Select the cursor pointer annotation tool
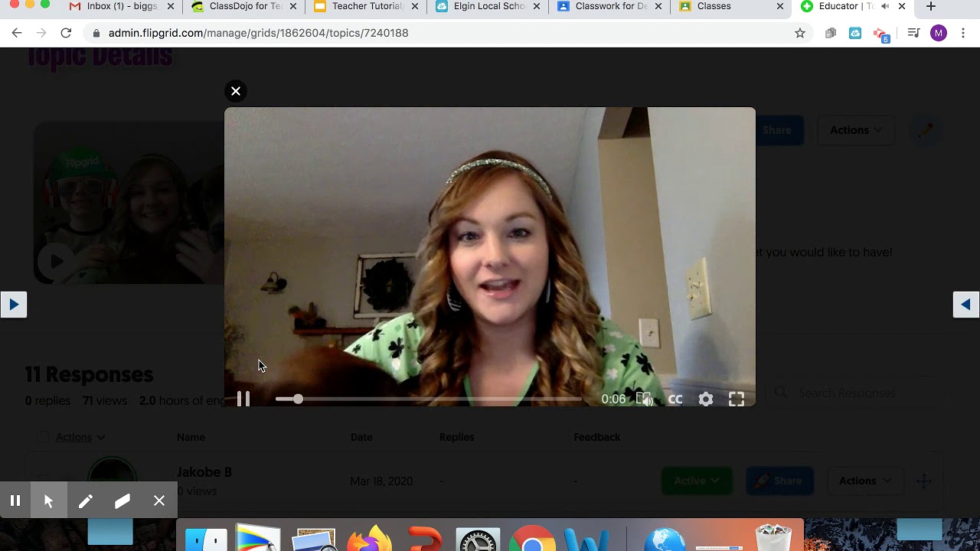This screenshot has height=551, width=980. (x=48, y=501)
